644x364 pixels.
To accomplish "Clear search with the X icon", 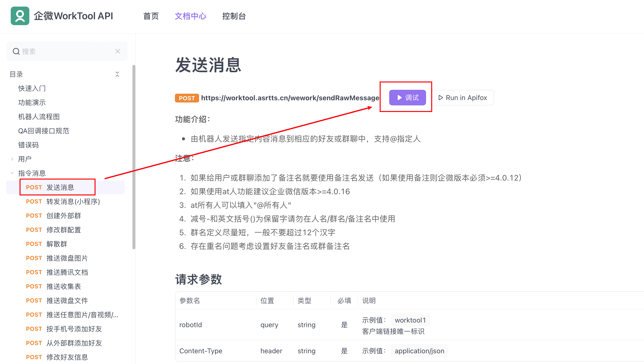I will pyautogui.click(x=118, y=51).
